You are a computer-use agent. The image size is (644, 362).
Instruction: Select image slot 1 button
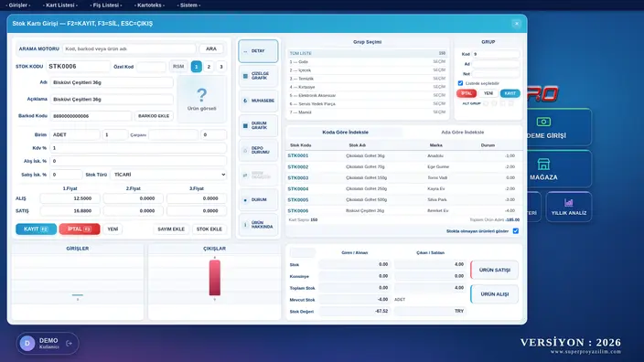click(x=197, y=67)
